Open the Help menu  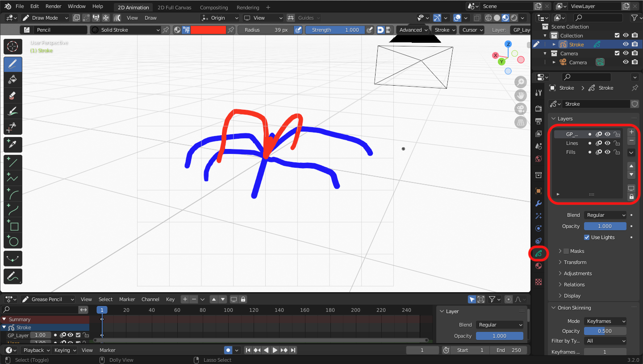point(98,6)
